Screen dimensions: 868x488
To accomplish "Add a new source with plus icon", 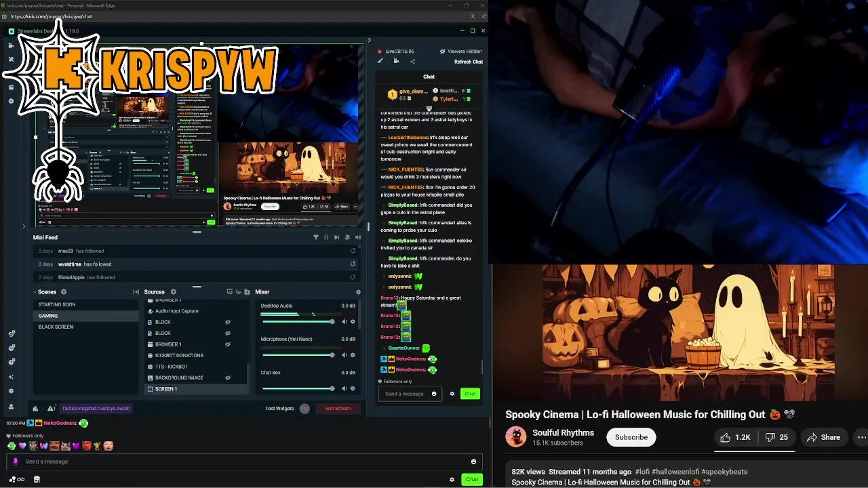I will 173,292.
